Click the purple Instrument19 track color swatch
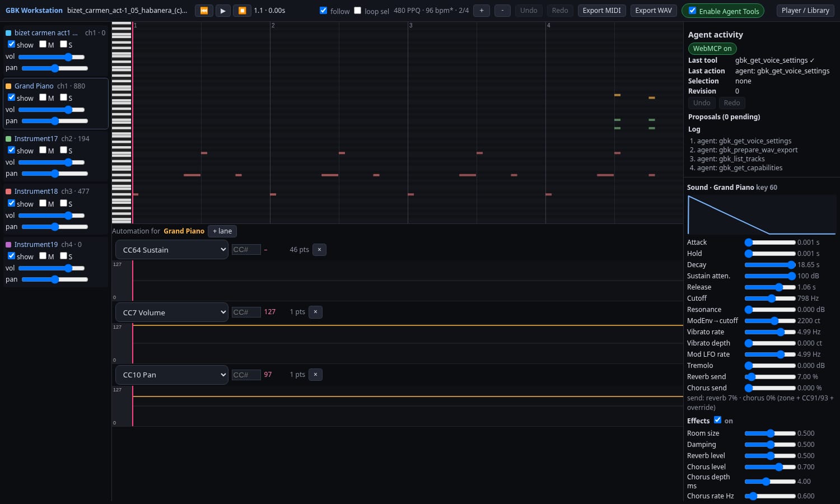The height and width of the screenshot is (504, 840). pos(8,245)
